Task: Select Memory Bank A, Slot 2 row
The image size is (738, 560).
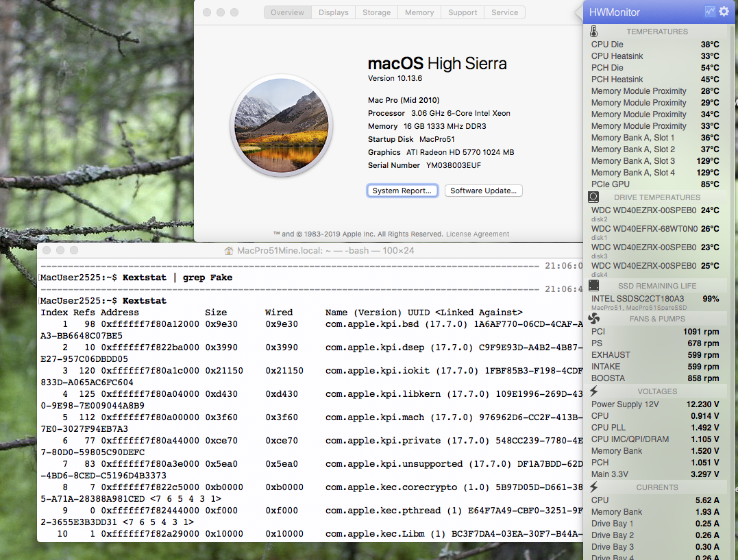Action: 655,149
